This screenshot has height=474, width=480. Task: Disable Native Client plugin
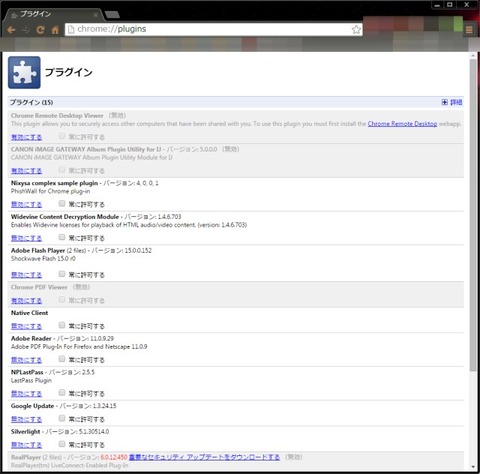pos(26,326)
